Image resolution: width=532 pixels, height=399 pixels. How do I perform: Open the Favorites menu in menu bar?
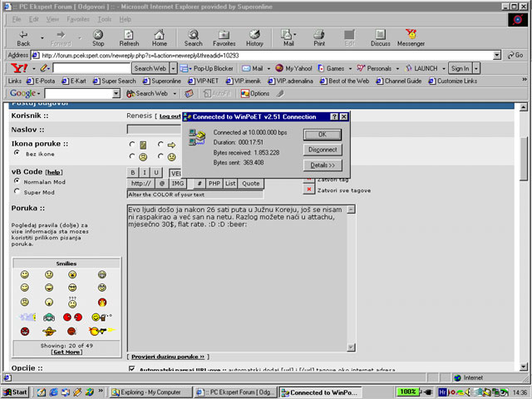click(x=77, y=18)
